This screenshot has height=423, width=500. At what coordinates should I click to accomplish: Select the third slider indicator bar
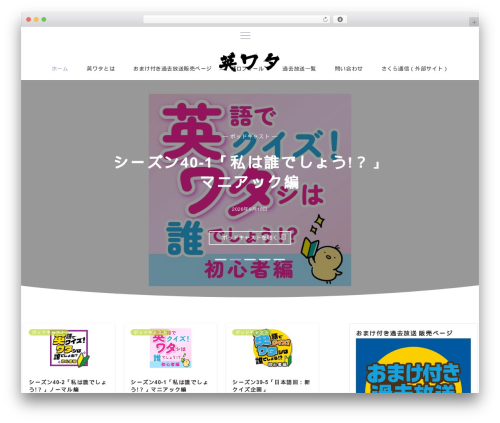pyautogui.click(x=250, y=259)
